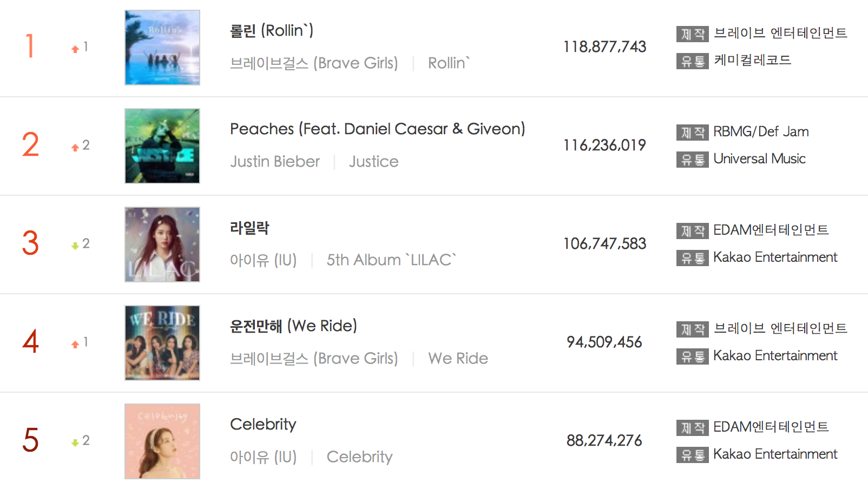The height and width of the screenshot is (489, 868).
Task: Click the Justice album cover art
Action: [162, 146]
